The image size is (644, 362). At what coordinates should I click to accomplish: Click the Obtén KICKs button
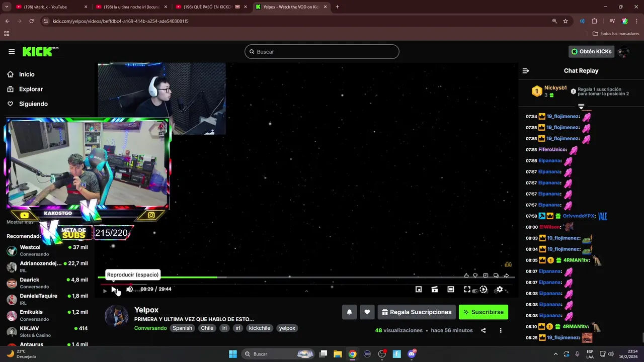592,51
